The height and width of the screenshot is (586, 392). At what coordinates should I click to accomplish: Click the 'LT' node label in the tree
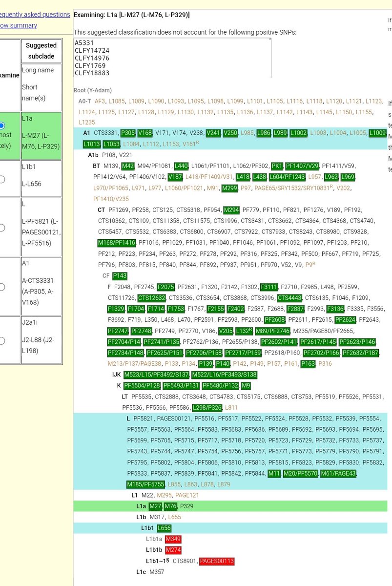125,397
